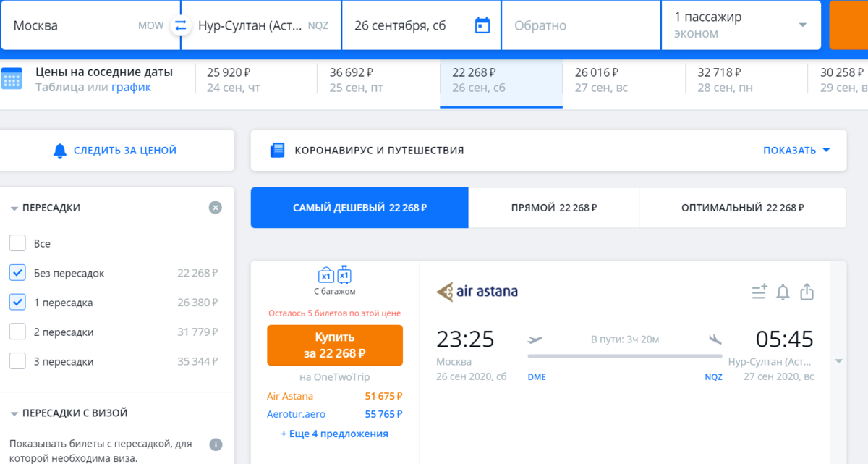Click the В пути: 3ч 20м duration
Image resolution: width=868 pixels, height=464 pixels.
coord(625,339)
